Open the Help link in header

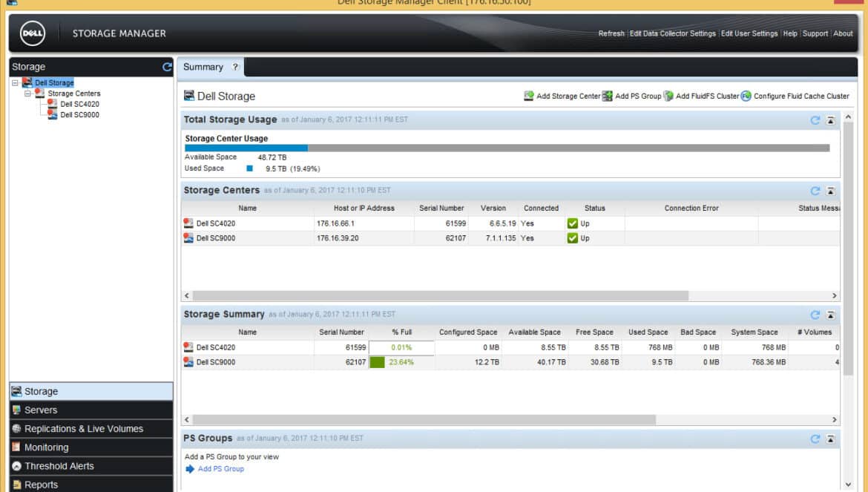(x=790, y=33)
